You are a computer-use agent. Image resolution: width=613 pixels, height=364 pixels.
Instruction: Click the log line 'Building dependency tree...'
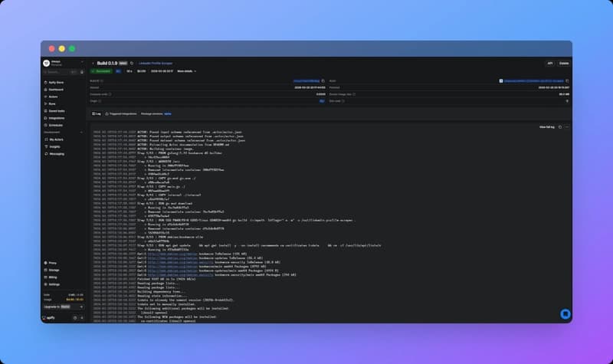[x=160, y=292]
